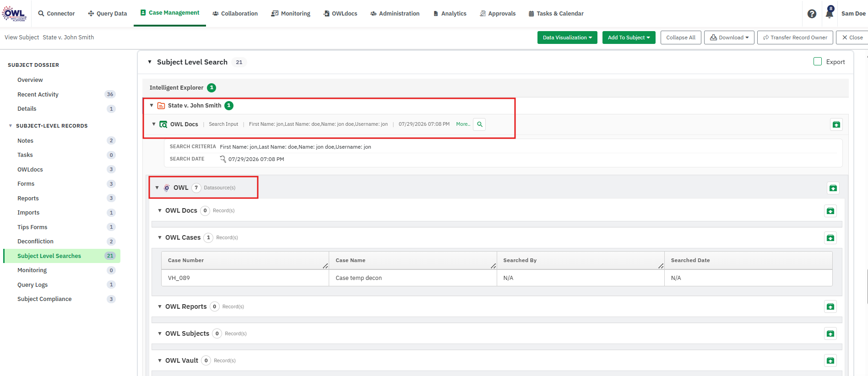Click green archive icon for OWL Reports
Screen dimensions: 868x376
pos(830,306)
